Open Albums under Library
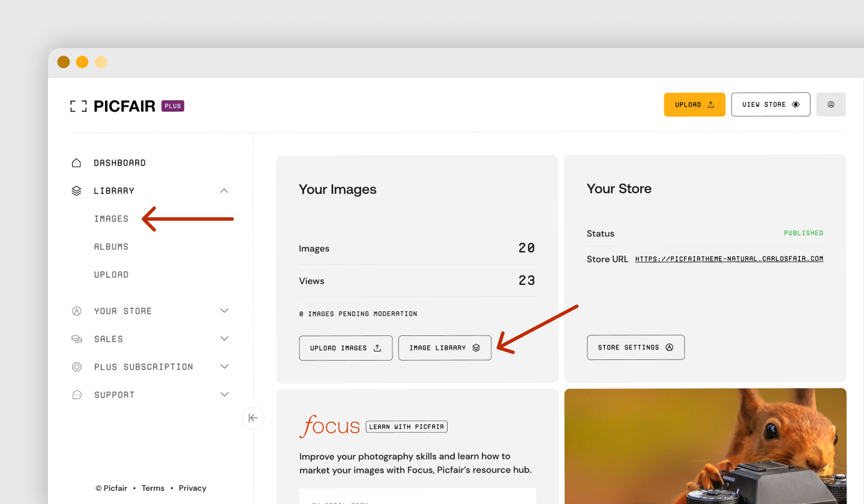The width and height of the screenshot is (864, 504). tap(111, 247)
